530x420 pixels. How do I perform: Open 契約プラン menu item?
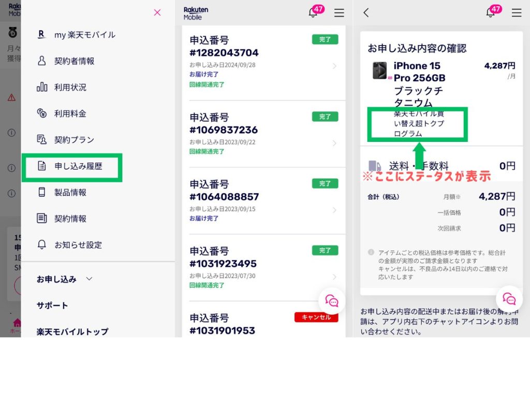(x=74, y=140)
